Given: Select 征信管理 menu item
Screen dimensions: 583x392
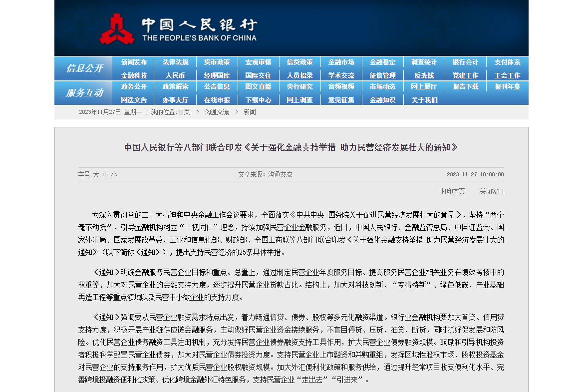Looking at the screenshot, I should 382,75.
